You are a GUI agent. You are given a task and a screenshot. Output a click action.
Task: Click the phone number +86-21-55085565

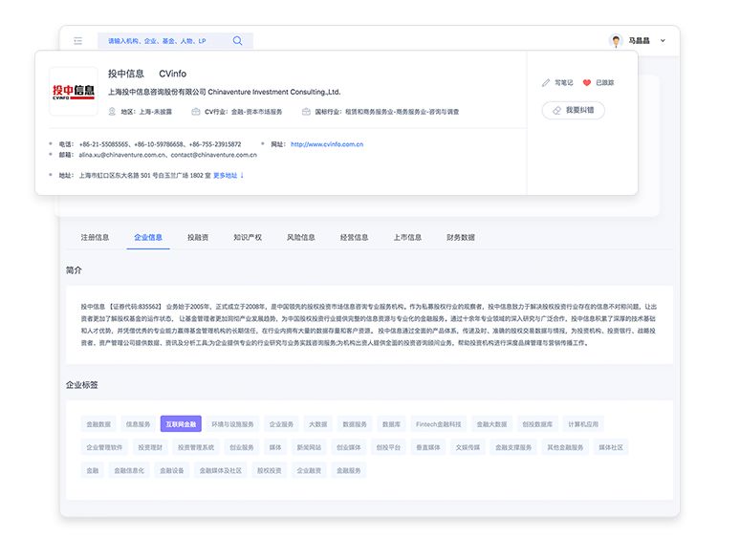pyautogui.click(x=104, y=144)
